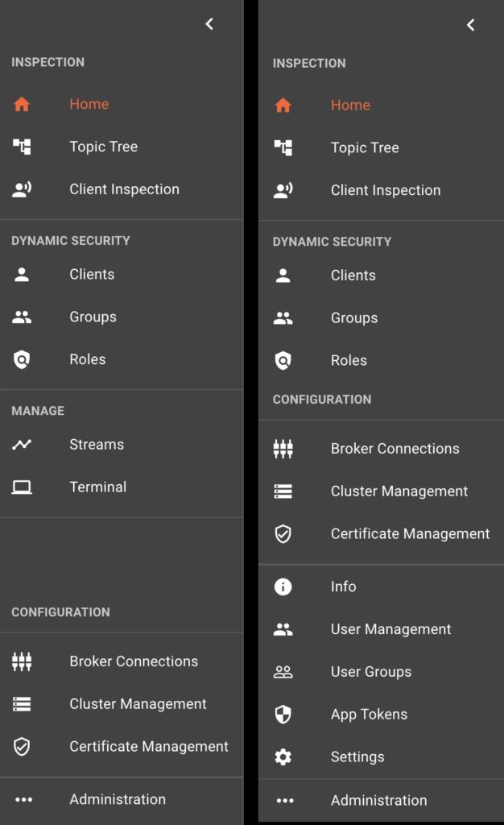Click Topic Tree icon in left sidebar
This screenshot has width=504, height=825.
[x=22, y=147]
